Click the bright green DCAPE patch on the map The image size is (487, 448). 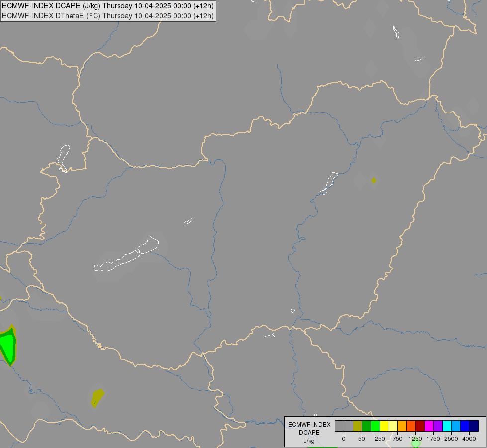(x=8, y=346)
